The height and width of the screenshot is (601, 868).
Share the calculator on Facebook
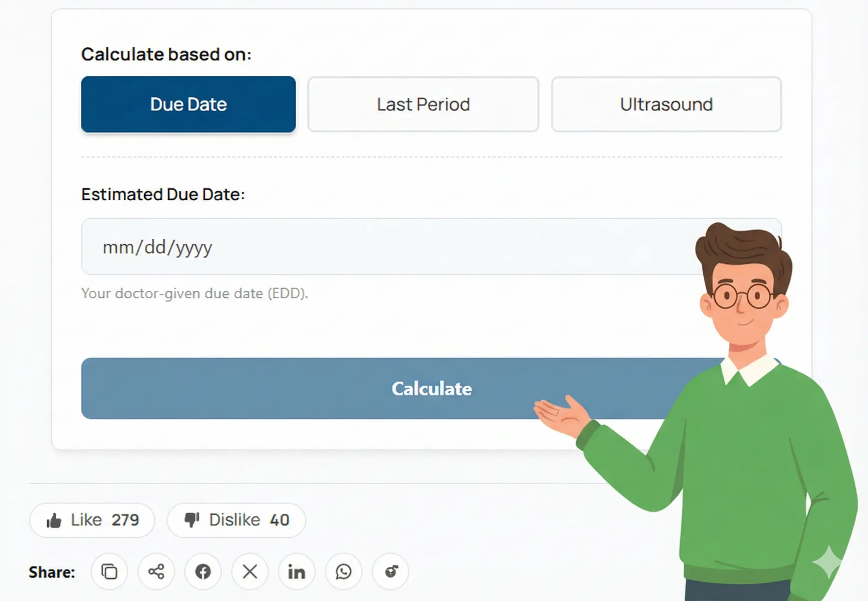(x=203, y=572)
